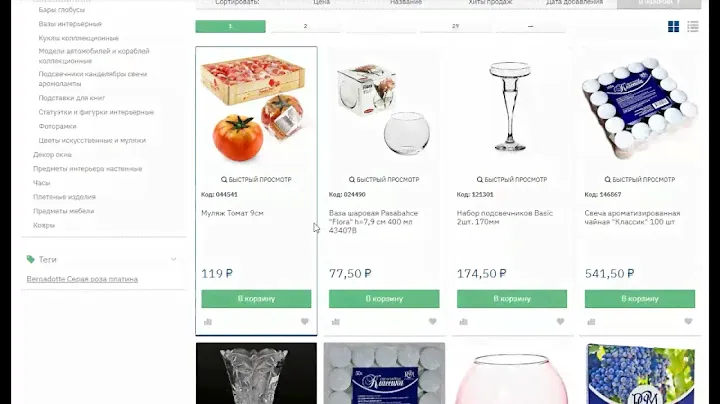Sort products by Название
720x404 pixels.
[x=406, y=2]
